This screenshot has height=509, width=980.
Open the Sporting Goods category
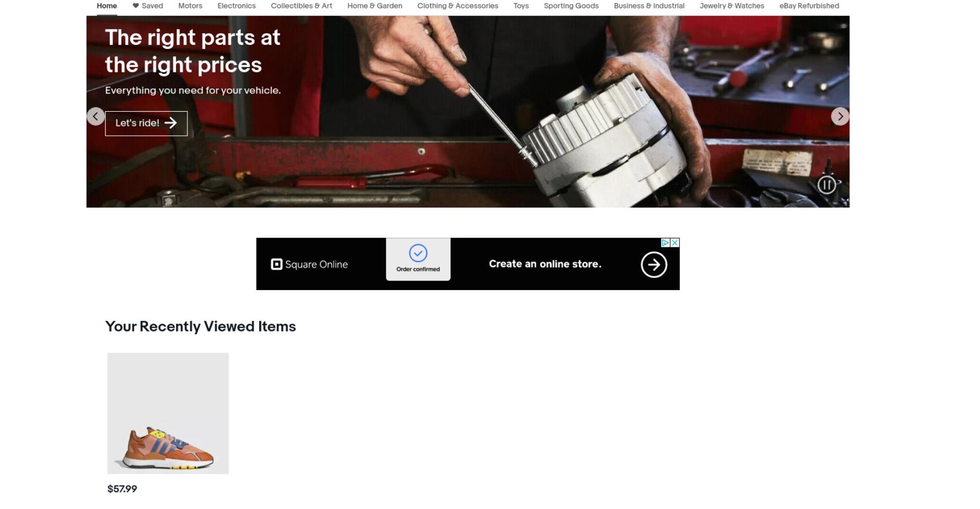(571, 6)
